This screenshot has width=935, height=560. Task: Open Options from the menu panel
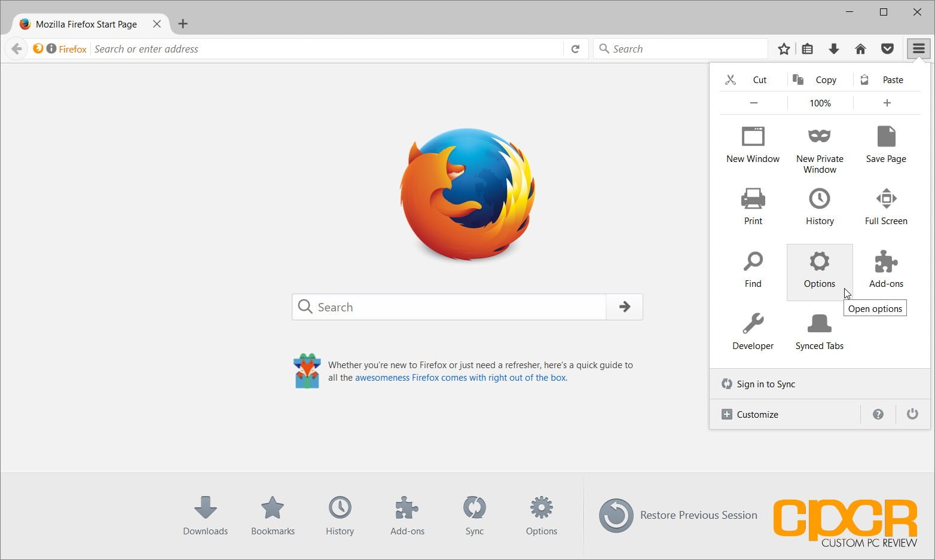click(820, 272)
